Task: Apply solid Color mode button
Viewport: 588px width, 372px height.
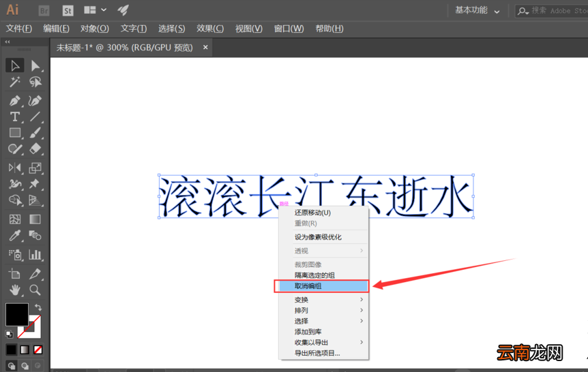Action: coord(11,350)
